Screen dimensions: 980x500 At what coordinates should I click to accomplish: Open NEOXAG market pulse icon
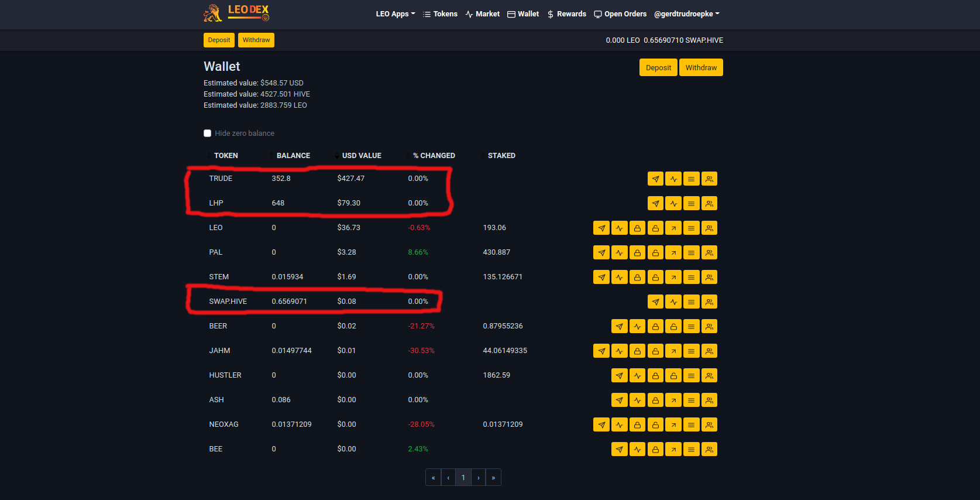pos(619,424)
